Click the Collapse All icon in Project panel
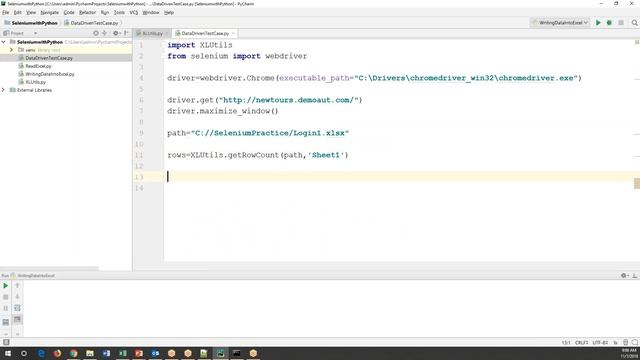Screen dimensions: 640x360 pyautogui.click(x=104, y=33)
